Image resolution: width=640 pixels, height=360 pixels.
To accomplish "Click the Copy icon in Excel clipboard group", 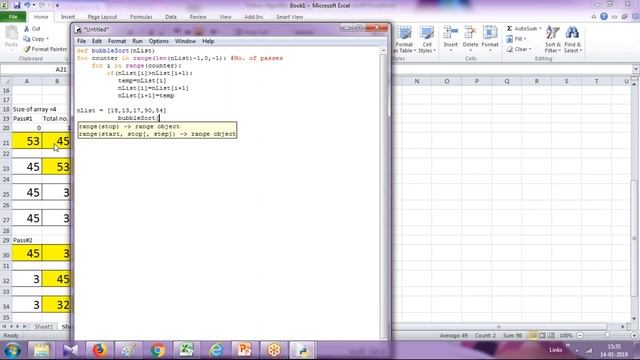I will point(27,39).
